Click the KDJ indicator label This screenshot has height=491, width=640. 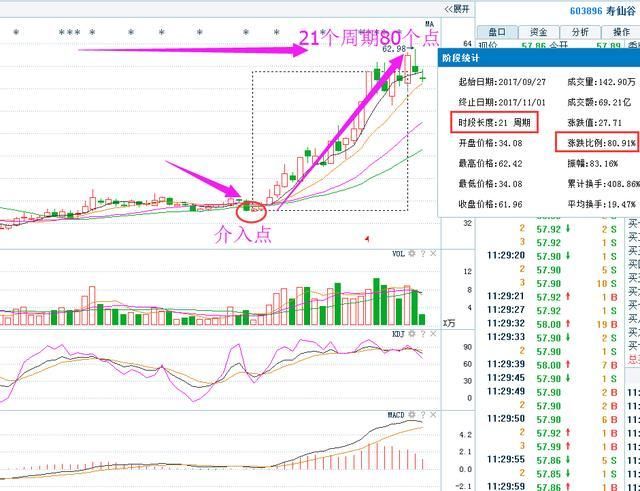point(398,334)
